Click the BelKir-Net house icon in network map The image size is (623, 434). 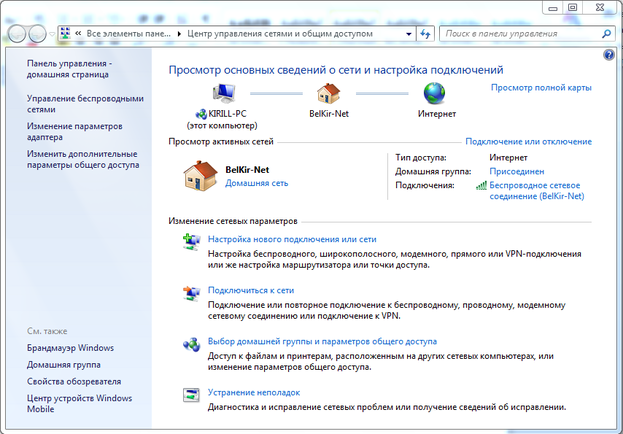329,93
